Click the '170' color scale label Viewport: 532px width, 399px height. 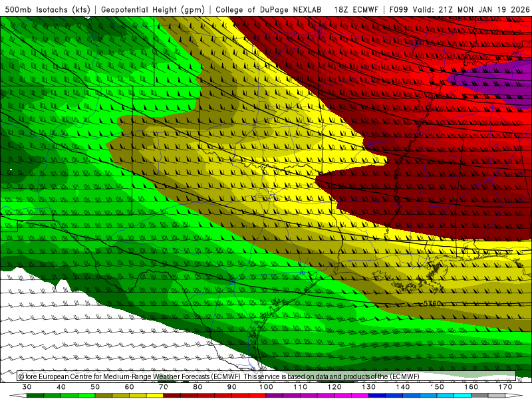point(505,387)
